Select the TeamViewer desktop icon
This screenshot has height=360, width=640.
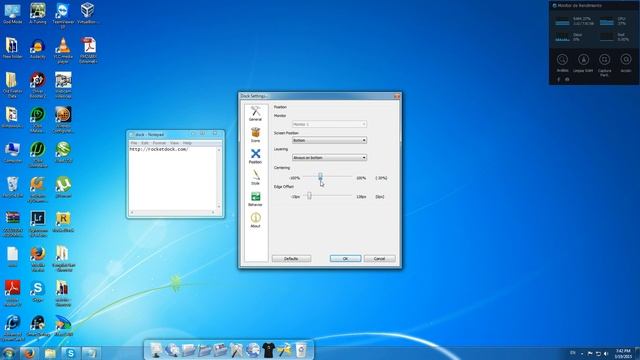click(x=63, y=16)
